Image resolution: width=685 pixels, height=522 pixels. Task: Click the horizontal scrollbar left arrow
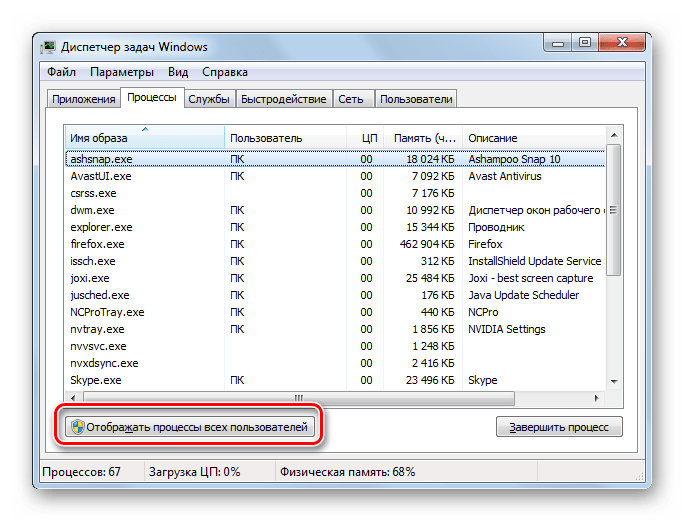tap(73, 398)
